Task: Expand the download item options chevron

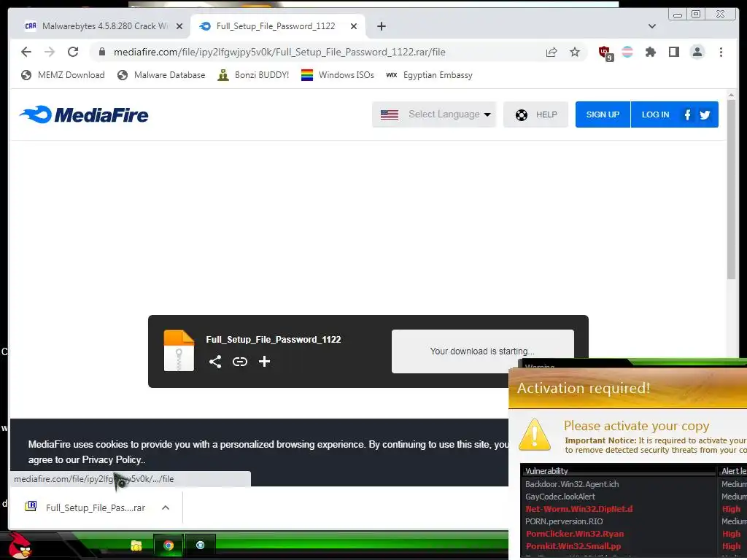Action: tap(166, 507)
